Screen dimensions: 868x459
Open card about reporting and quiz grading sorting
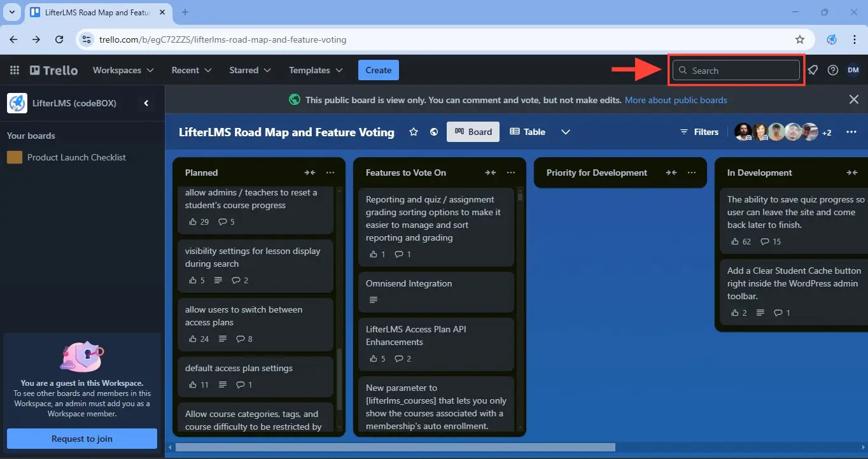[x=436, y=227]
